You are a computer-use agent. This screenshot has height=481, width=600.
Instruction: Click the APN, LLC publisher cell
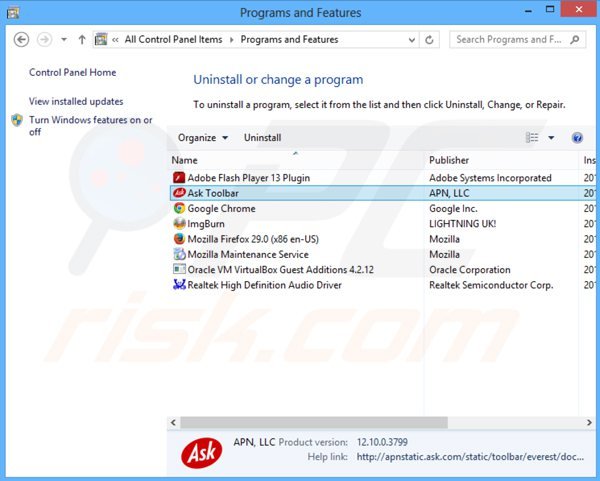(x=449, y=193)
